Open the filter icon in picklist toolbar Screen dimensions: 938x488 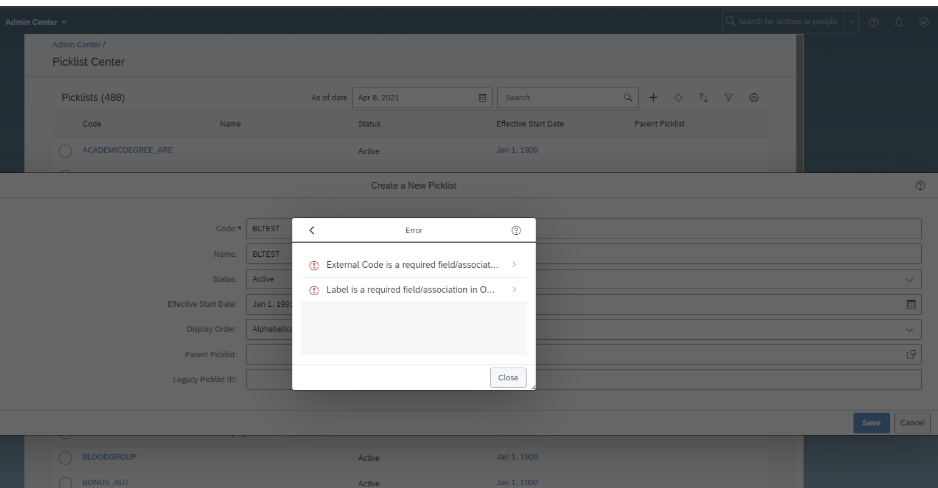(x=729, y=97)
